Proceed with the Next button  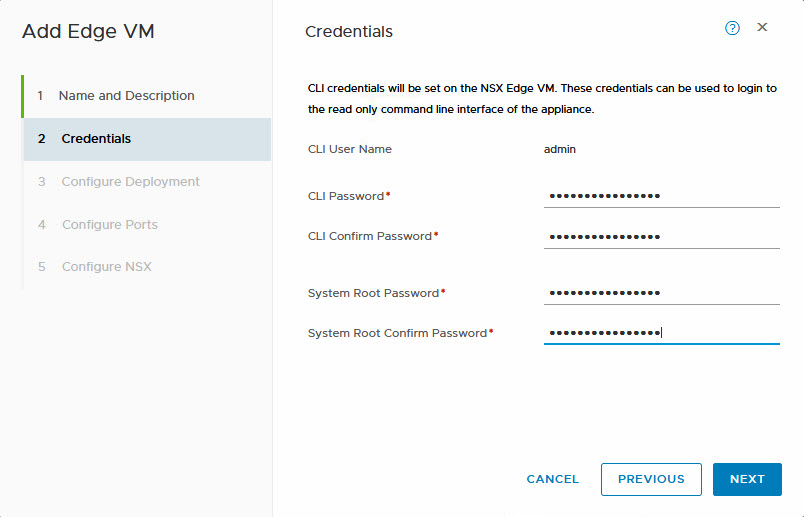(x=747, y=479)
